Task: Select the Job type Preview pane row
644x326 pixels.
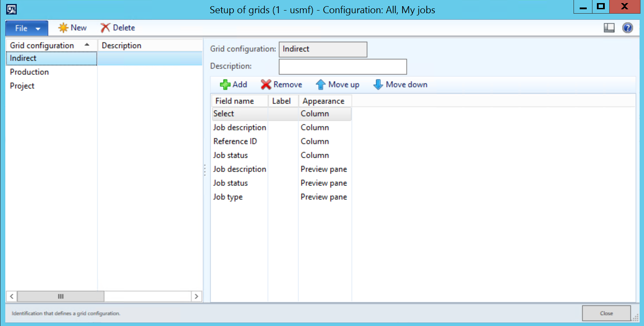Action: coord(228,197)
